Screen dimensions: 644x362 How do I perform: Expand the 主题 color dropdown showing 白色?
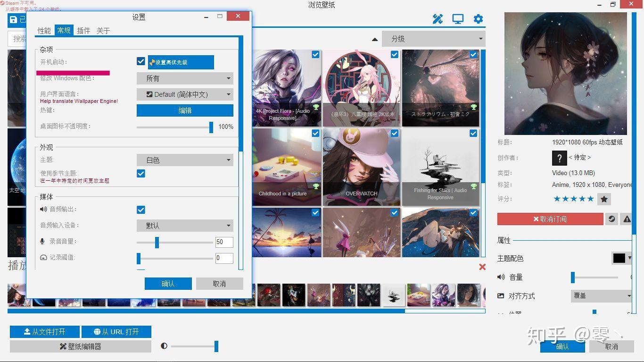click(x=184, y=160)
